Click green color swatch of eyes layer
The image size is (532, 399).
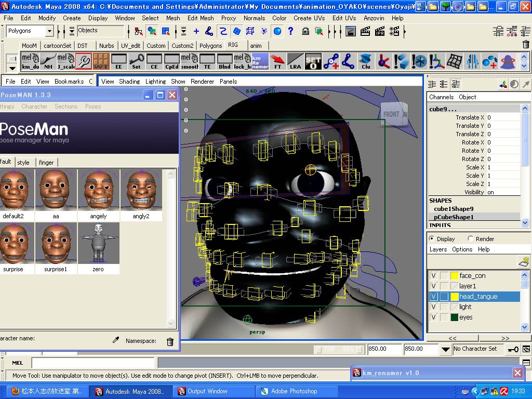(454, 317)
